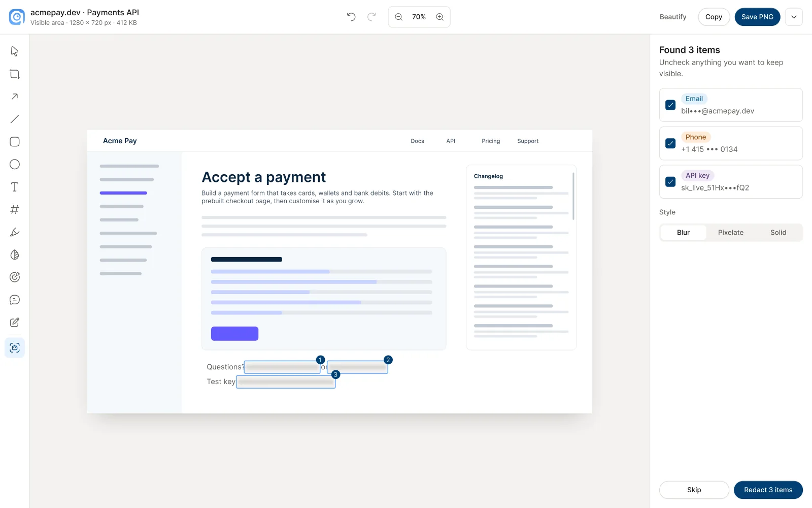
Task: Undo the last action
Action: click(351, 17)
